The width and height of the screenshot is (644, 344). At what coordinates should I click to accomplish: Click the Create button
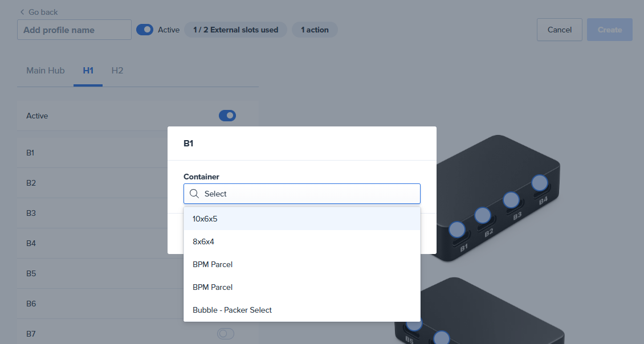(x=609, y=30)
